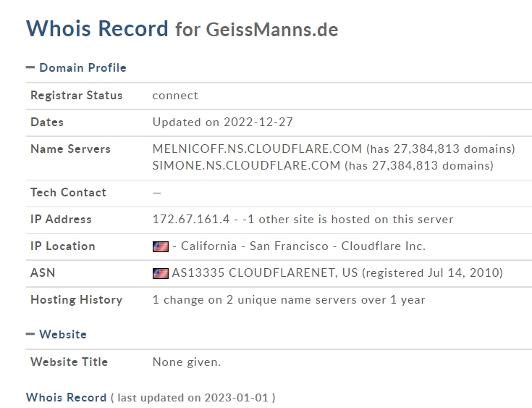The height and width of the screenshot is (408, 532).
Task: Click the Tech Contact dash value
Action: pos(157,193)
